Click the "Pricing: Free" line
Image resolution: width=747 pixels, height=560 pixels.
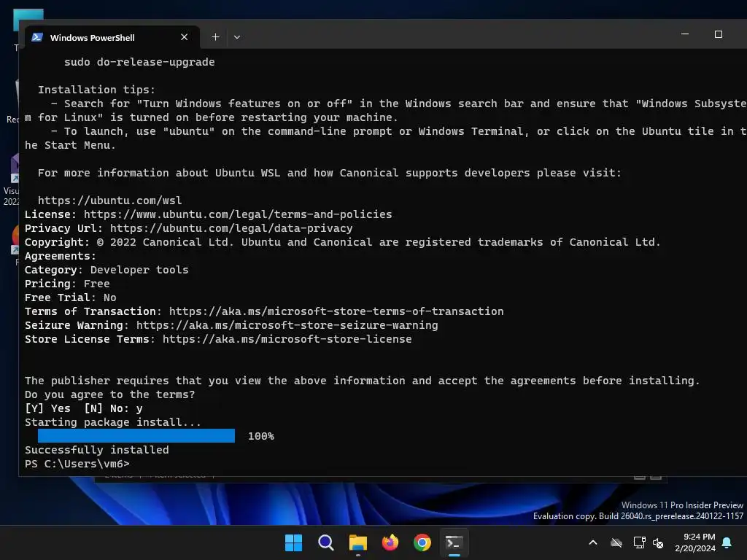click(67, 284)
